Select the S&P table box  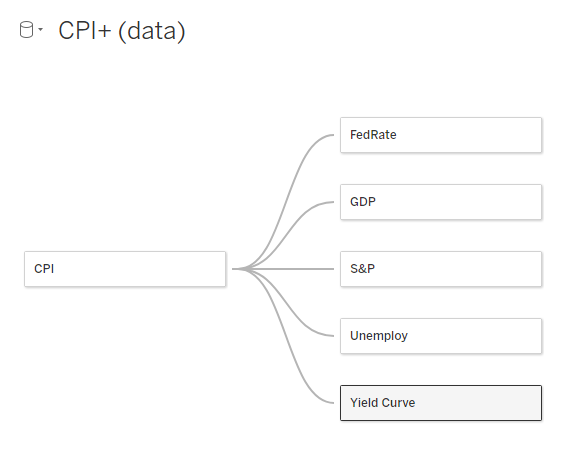pos(441,269)
